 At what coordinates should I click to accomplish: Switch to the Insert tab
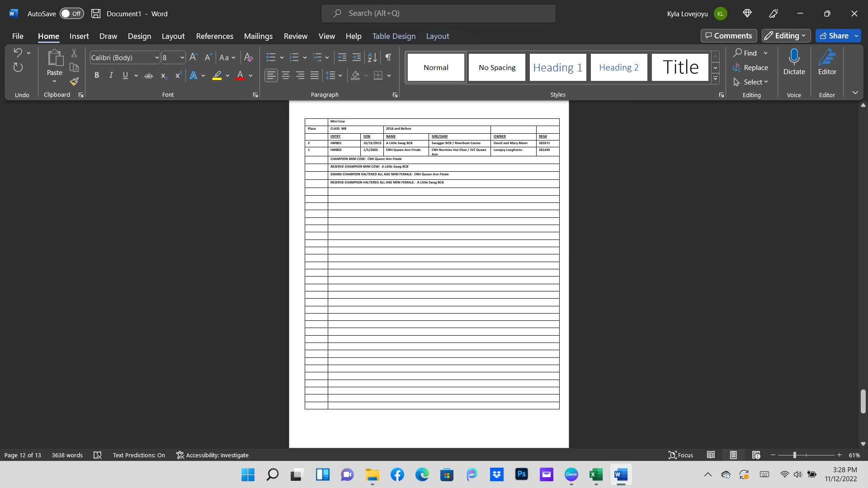[x=79, y=36]
